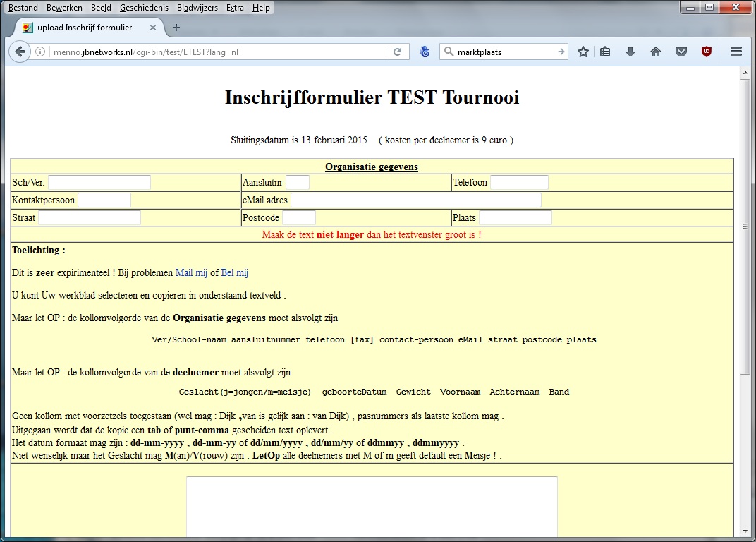Open the Firefox hamburger menu
This screenshot has width=756, height=542.
point(736,52)
